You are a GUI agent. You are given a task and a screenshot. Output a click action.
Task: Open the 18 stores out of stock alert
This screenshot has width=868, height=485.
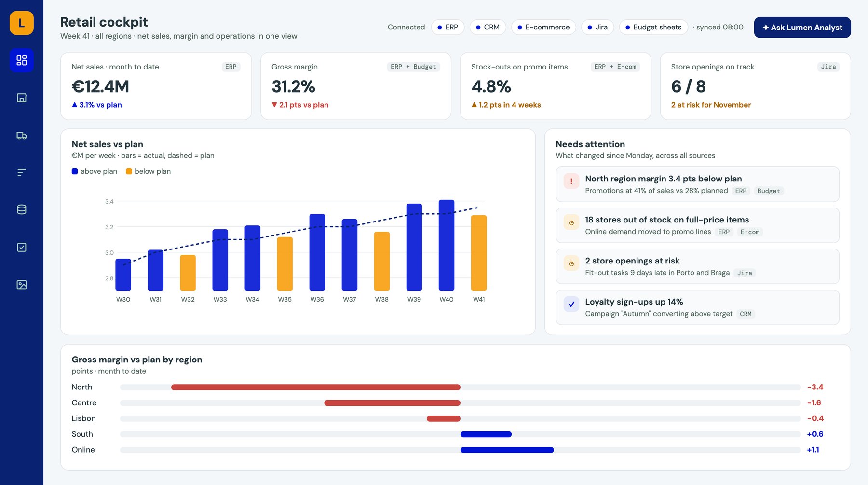point(697,225)
